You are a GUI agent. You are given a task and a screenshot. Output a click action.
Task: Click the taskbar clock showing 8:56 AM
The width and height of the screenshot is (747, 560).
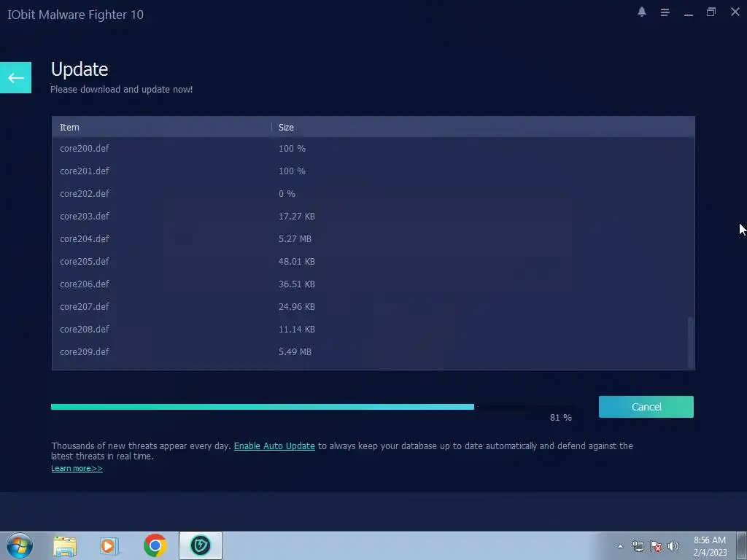[x=710, y=546]
